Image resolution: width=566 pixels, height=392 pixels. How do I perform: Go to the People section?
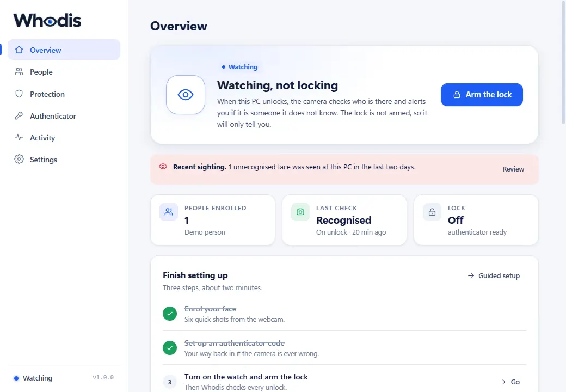pos(64,72)
